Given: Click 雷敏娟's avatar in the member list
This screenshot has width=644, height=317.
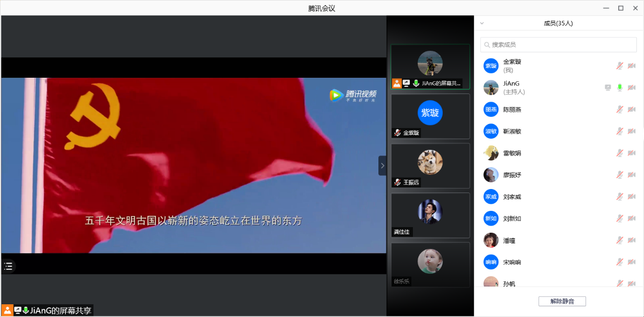Looking at the screenshot, I should point(491,153).
